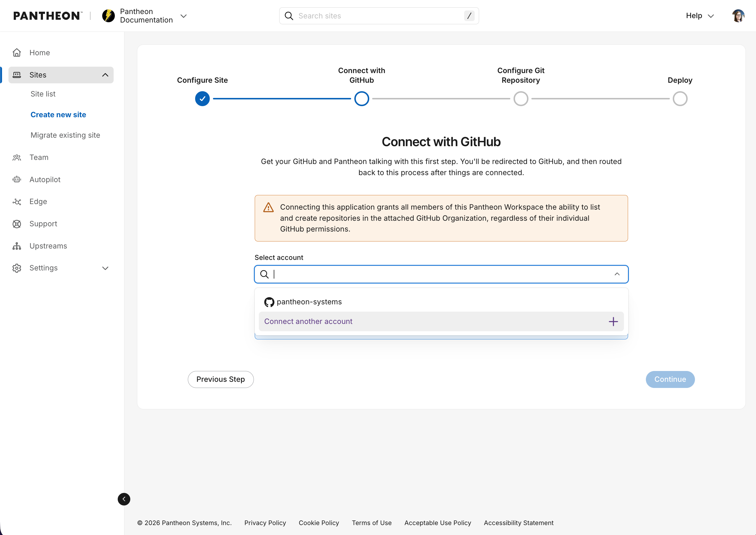
Task: Open the Privacy Policy link
Action: point(265,523)
